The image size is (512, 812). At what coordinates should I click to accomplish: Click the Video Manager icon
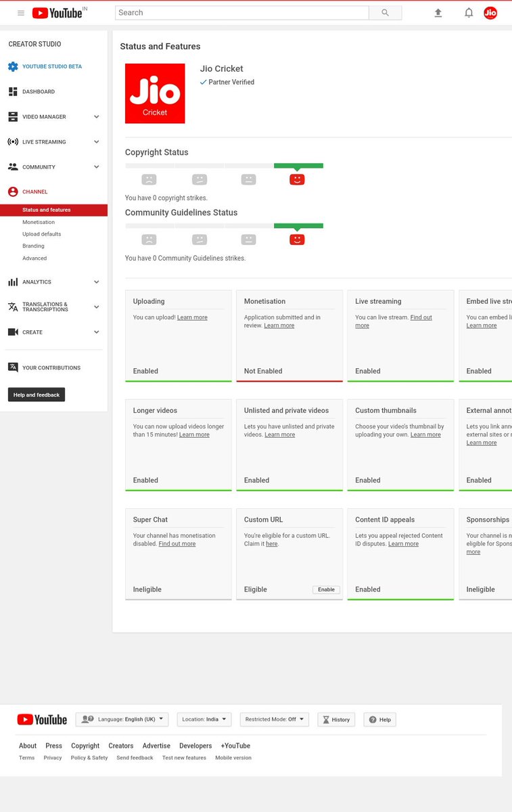(x=13, y=116)
